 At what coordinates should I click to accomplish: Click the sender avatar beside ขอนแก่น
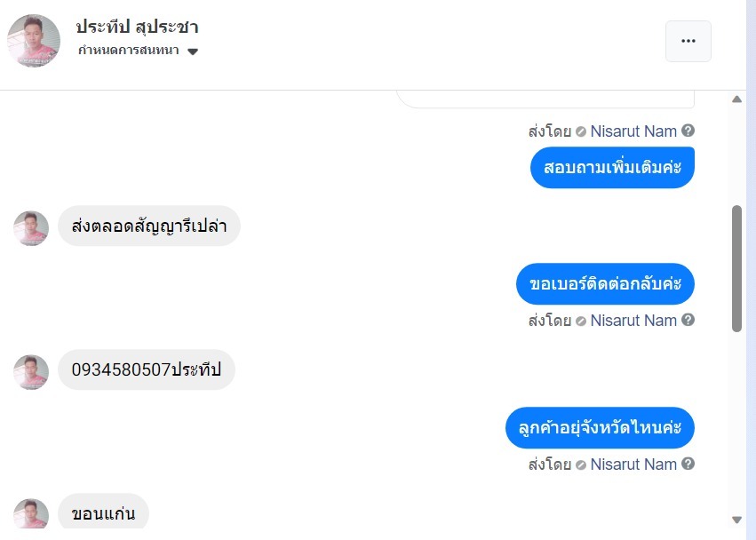[x=31, y=515]
